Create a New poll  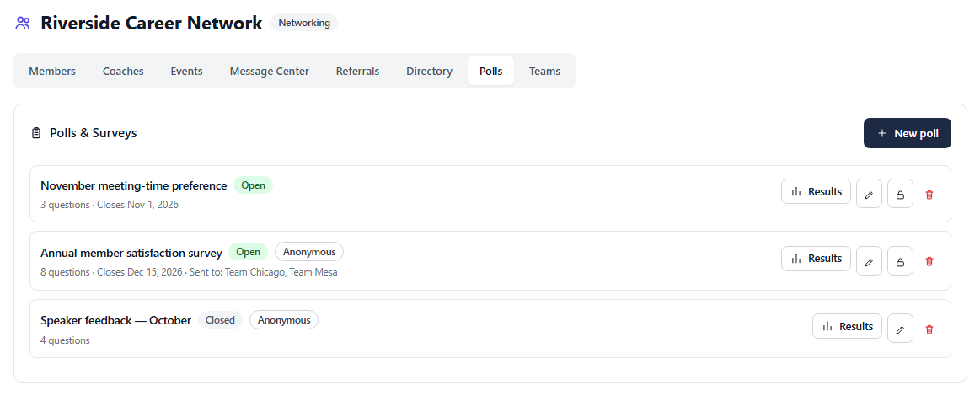click(x=907, y=133)
